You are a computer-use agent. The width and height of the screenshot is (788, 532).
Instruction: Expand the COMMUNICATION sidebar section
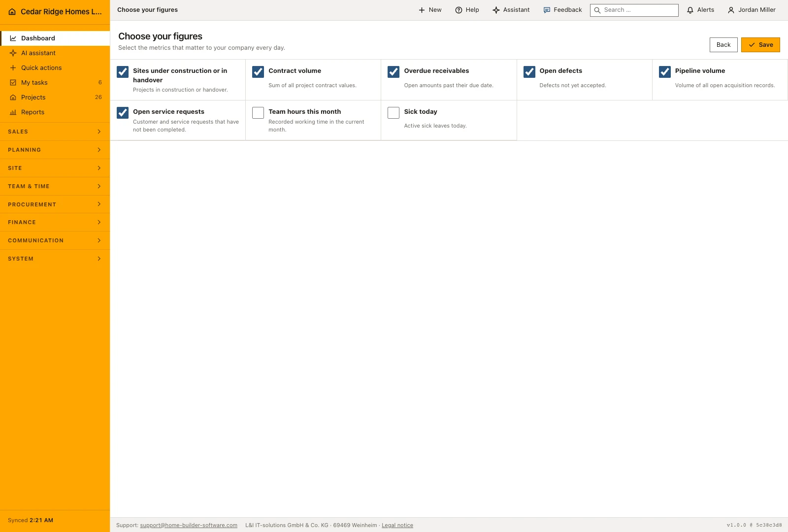[55, 240]
